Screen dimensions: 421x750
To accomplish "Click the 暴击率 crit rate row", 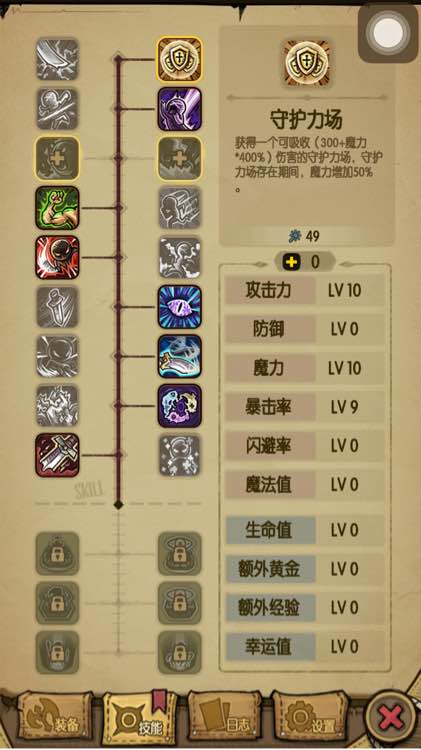I will point(305,407).
